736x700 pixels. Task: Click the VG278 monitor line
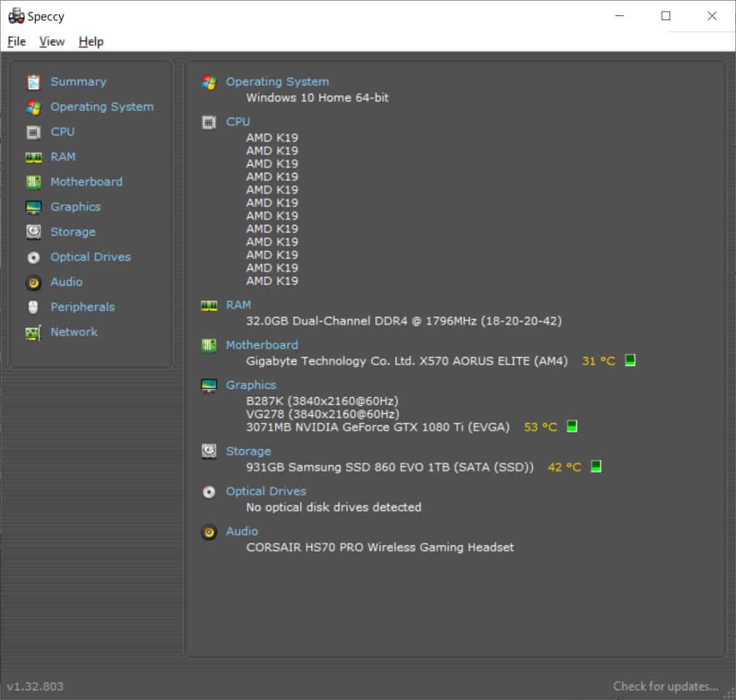[x=323, y=414]
